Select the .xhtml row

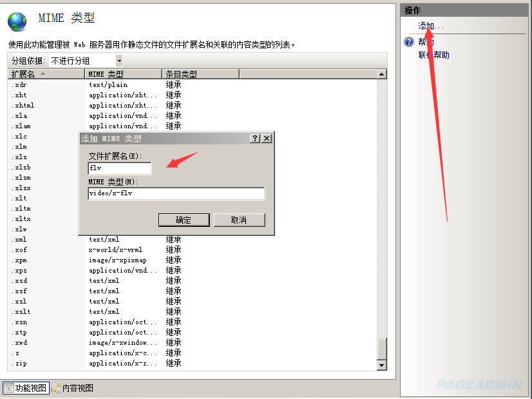[192, 105]
